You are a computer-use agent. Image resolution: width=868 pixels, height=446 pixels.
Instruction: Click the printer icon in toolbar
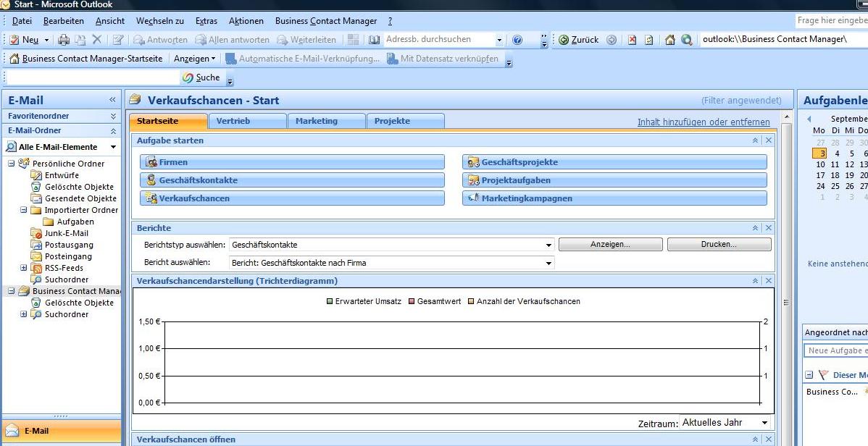pos(64,40)
